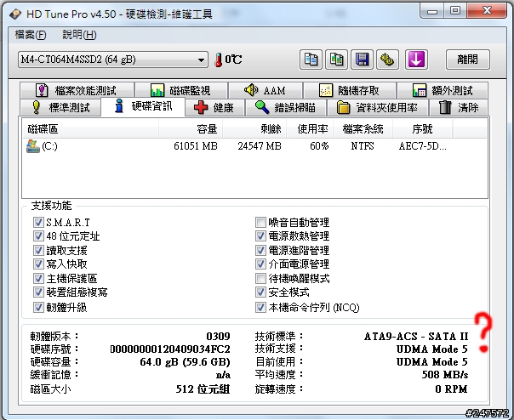Viewport: 514px width, 420px height.
Task: Click the HD Tune Pro title bar icon
Action: pyautogui.click(x=15, y=14)
